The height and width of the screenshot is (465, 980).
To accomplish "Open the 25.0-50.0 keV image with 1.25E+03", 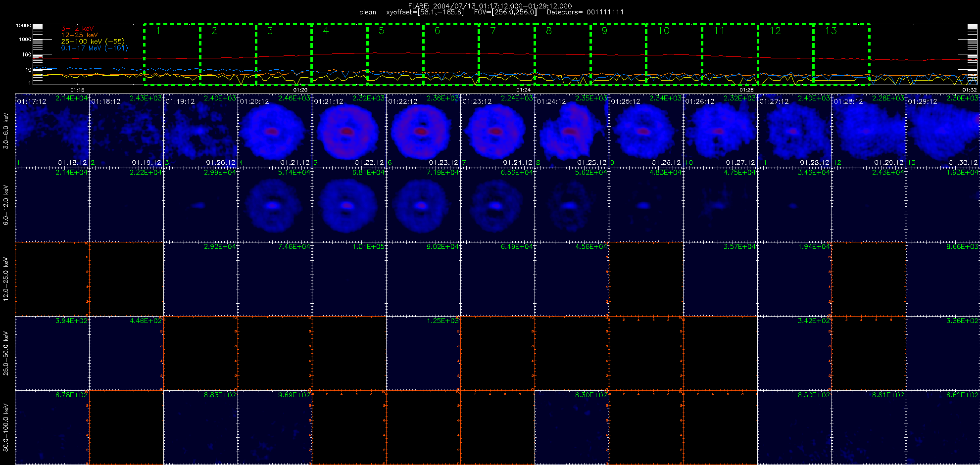I will [x=423, y=353].
